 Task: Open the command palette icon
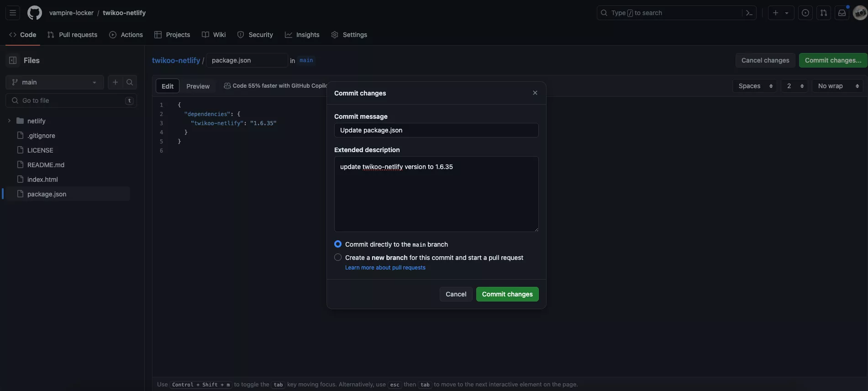[749, 13]
